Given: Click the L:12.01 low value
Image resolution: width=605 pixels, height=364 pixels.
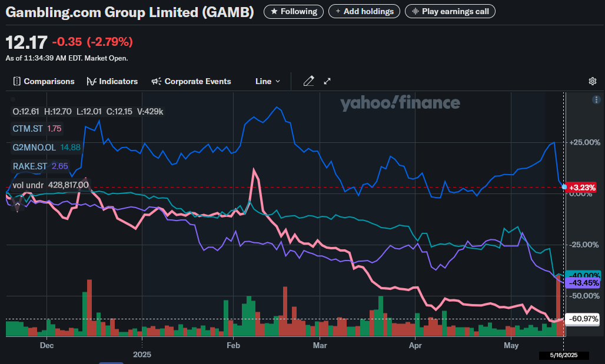Looking at the screenshot, I should 89,112.
